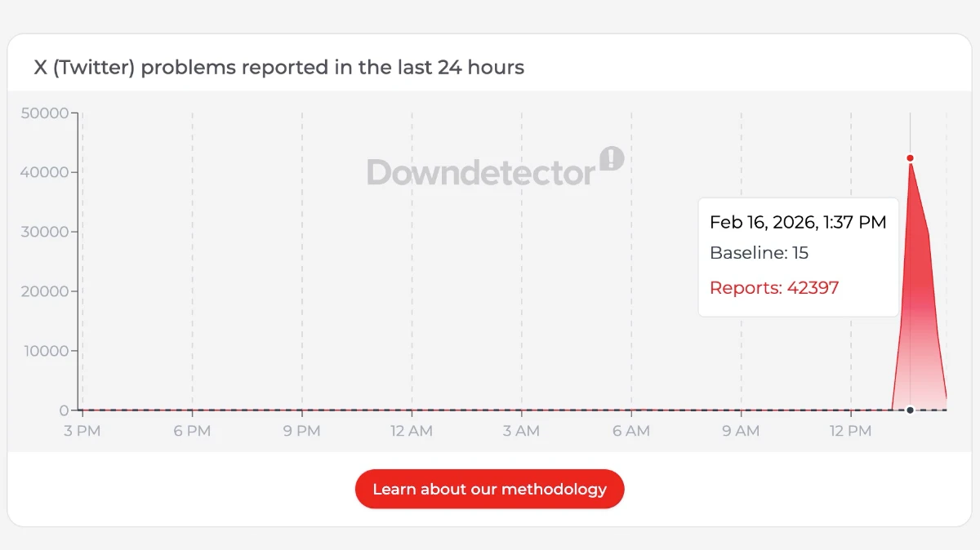Click the exclamation icon in the Downdetector logo
980x550 pixels.
click(x=612, y=158)
